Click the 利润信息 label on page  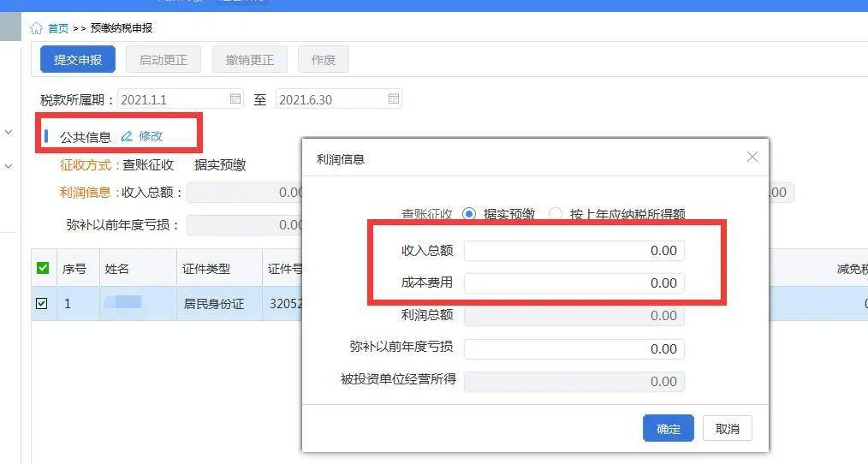tap(86, 193)
